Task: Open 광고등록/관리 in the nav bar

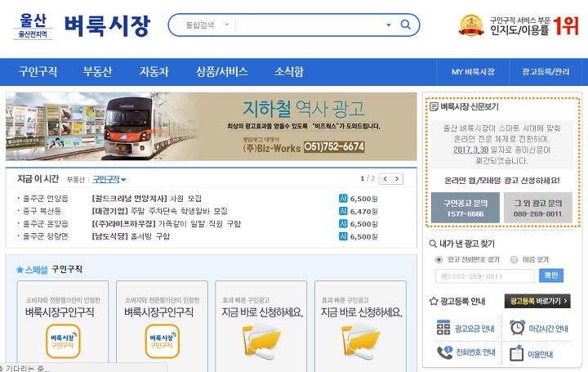Action: [x=546, y=72]
